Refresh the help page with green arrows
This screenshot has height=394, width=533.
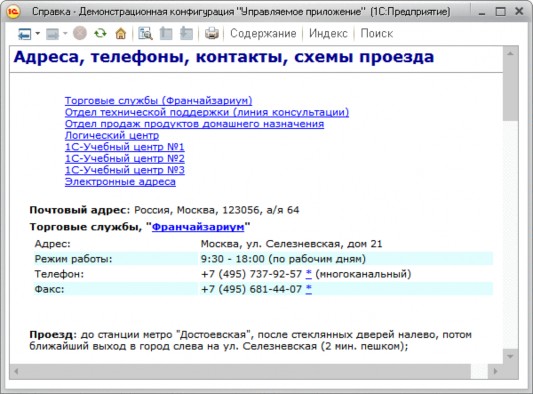coord(100,33)
